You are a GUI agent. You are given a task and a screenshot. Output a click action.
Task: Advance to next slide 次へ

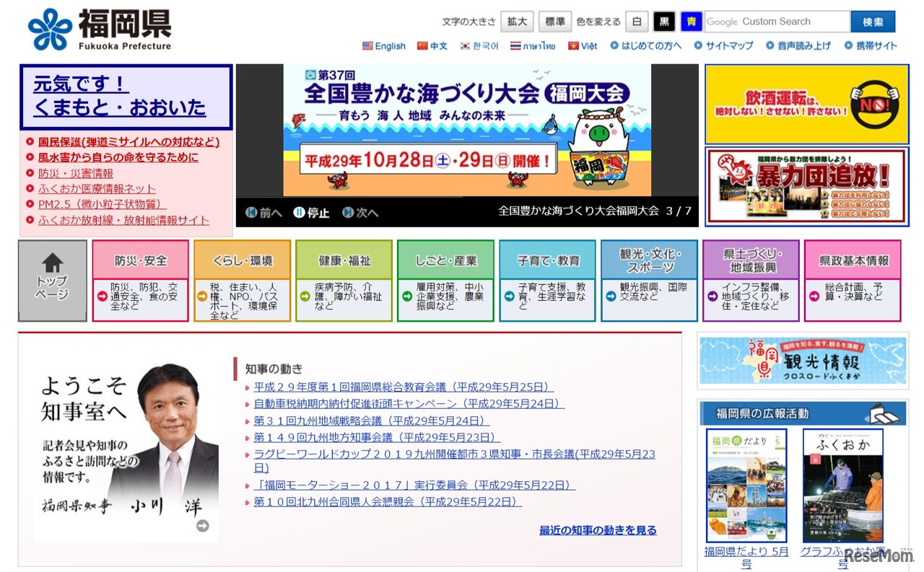[360, 213]
